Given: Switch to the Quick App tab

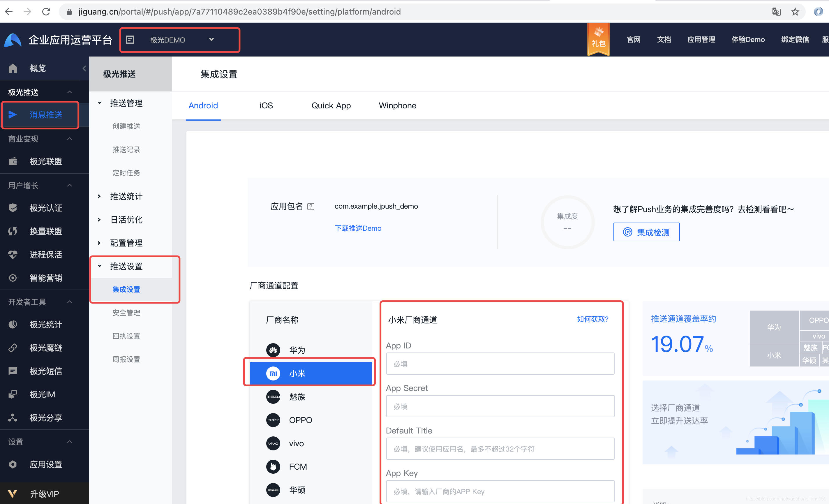Looking at the screenshot, I should pyautogui.click(x=331, y=106).
